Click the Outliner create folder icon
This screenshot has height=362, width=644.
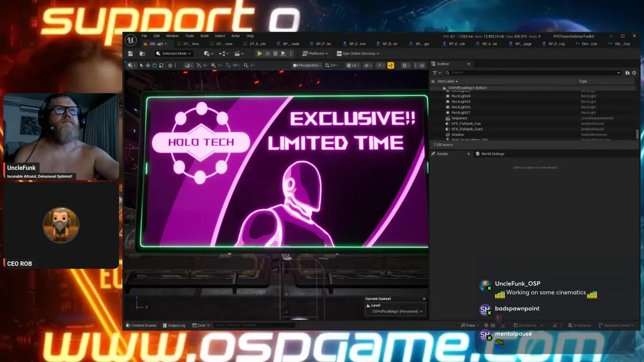click(x=627, y=73)
